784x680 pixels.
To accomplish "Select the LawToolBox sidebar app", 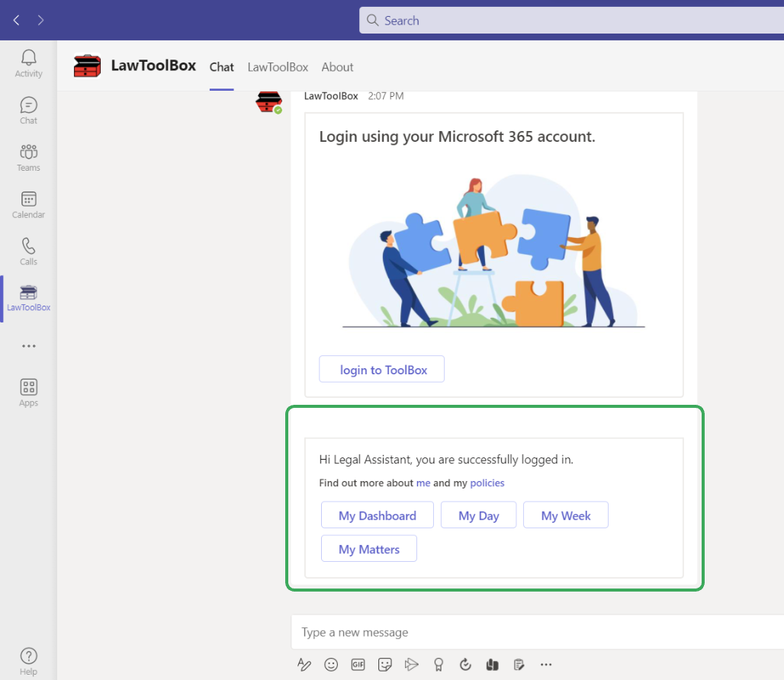I will (28, 298).
